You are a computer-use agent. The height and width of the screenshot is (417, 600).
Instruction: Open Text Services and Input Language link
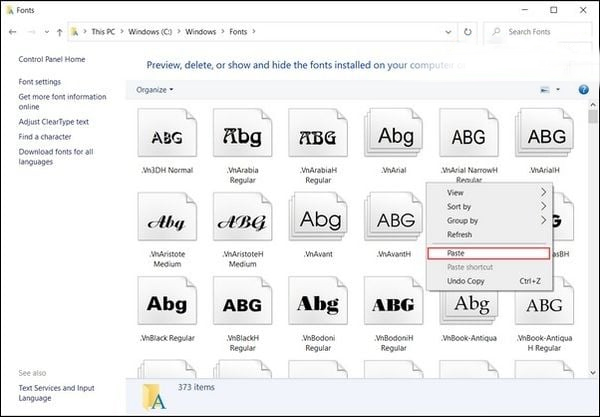point(56,393)
